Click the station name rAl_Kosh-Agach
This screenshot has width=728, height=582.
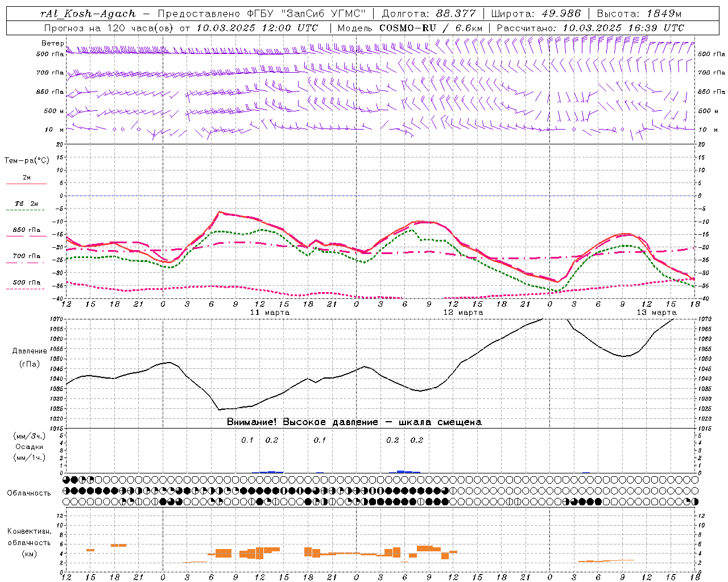tap(88, 14)
